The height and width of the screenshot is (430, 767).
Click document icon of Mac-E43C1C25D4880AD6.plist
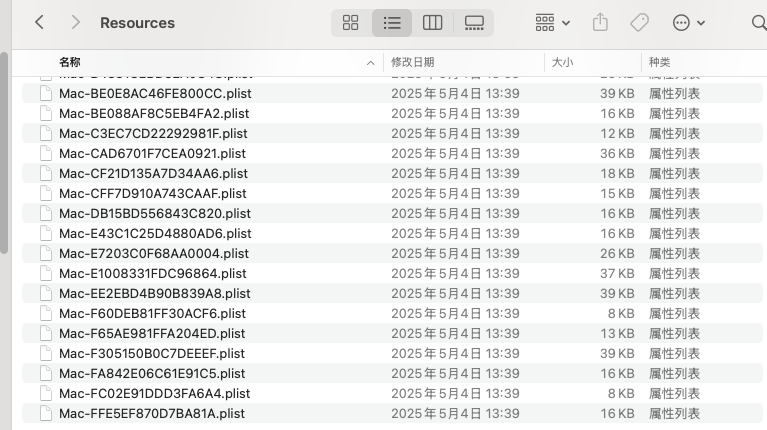pyautogui.click(x=46, y=234)
